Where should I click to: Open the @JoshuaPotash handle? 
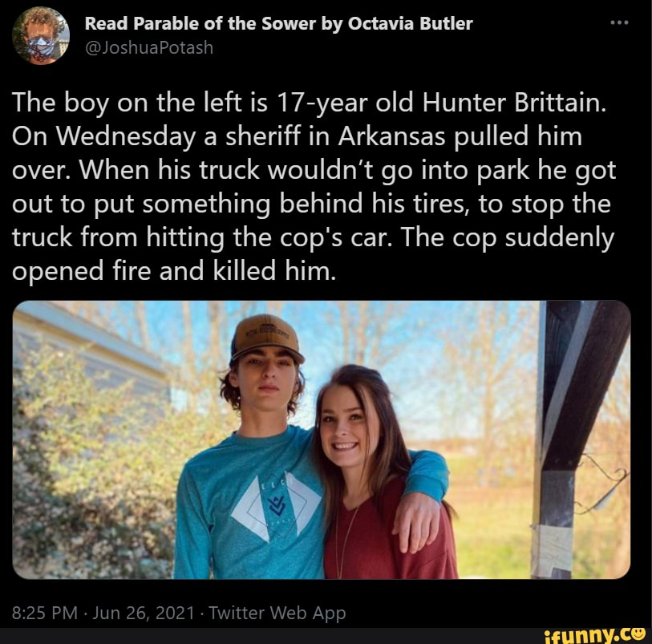pos(149,48)
